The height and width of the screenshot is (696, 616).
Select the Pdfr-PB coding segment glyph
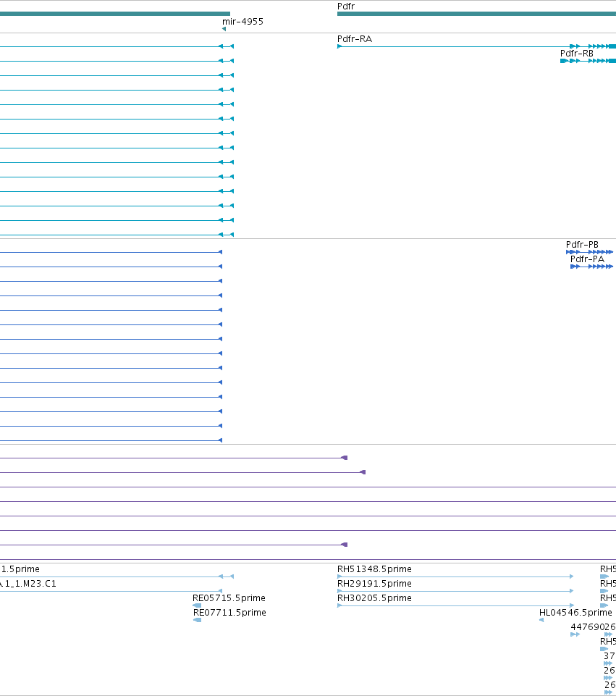(589, 252)
